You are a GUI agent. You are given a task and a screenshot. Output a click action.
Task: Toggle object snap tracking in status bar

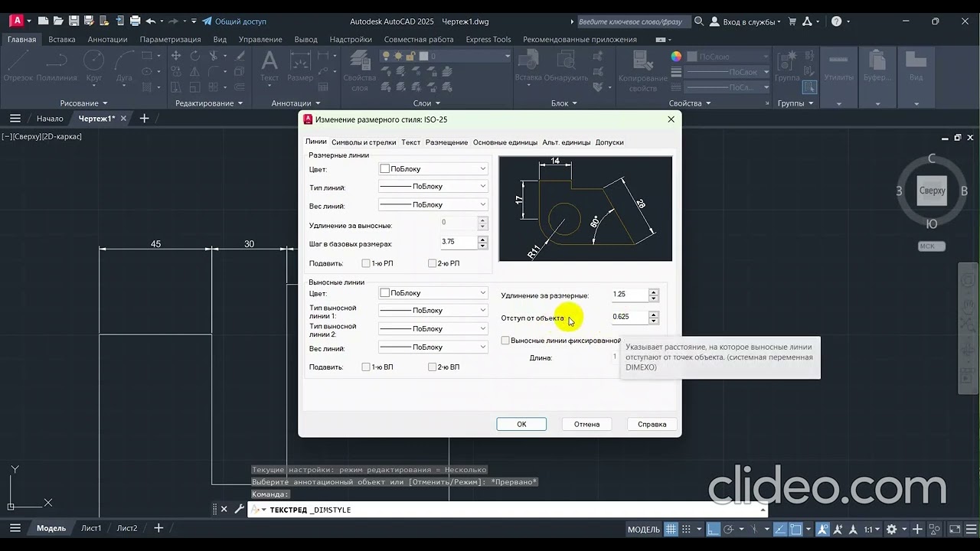(779, 529)
